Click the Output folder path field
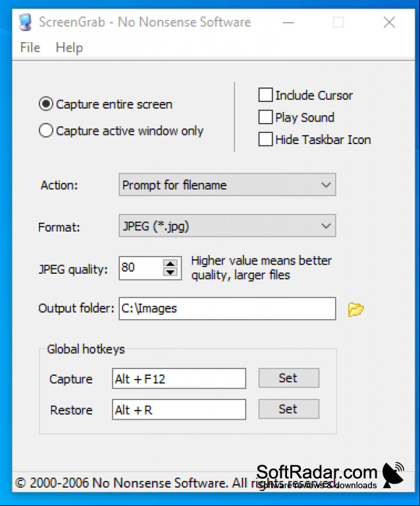Viewport: 420px width, 506px height. (227, 309)
